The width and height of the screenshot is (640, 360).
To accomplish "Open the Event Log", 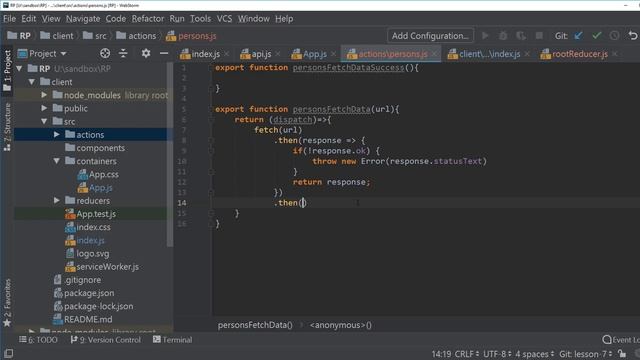I will coord(621,340).
